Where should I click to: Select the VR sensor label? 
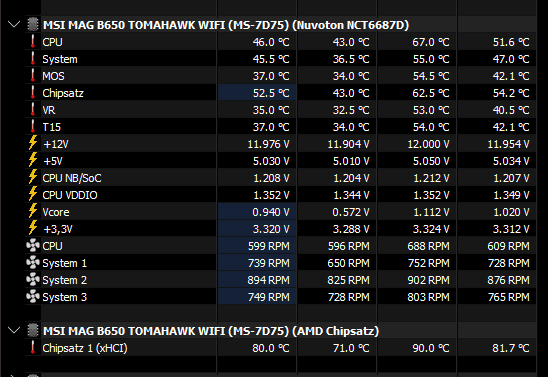[49, 110]
